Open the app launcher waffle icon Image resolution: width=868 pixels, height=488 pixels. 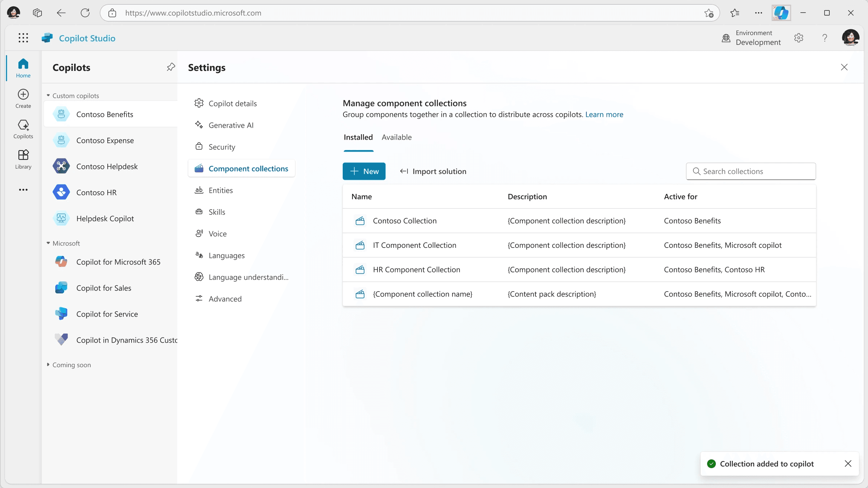point(23,38)
